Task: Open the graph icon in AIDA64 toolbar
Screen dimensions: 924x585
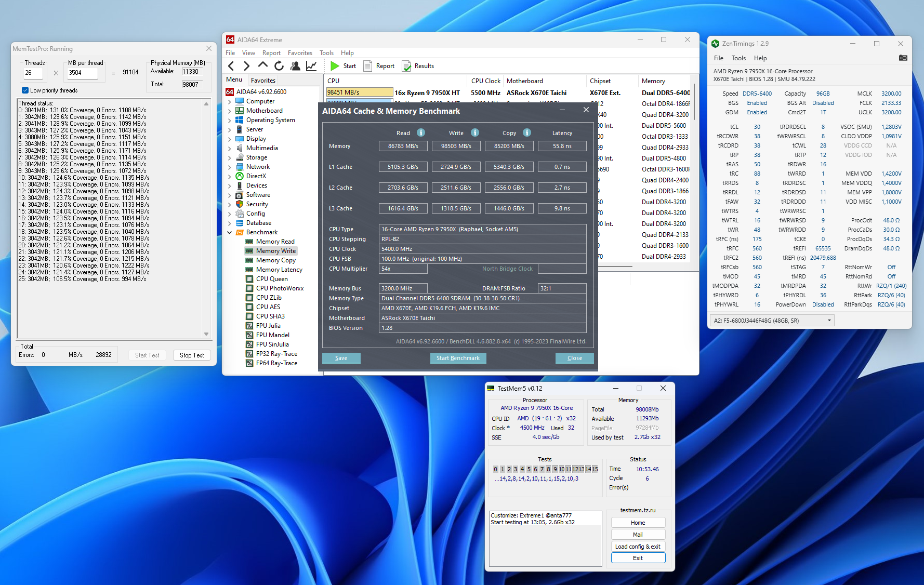Action: point(311,66)
